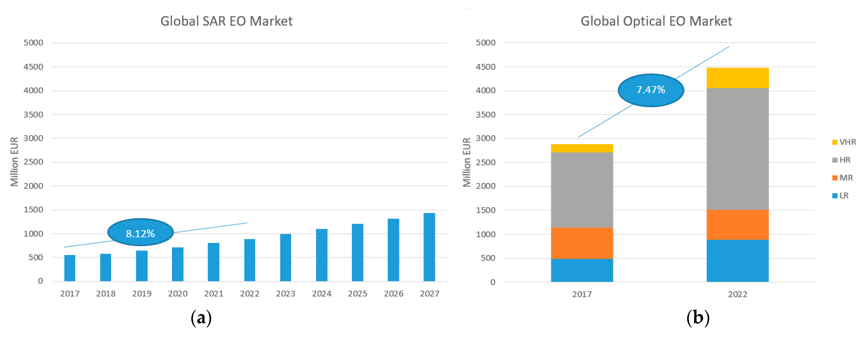Select the 2022 bar in SAR chart

[249, 260]
